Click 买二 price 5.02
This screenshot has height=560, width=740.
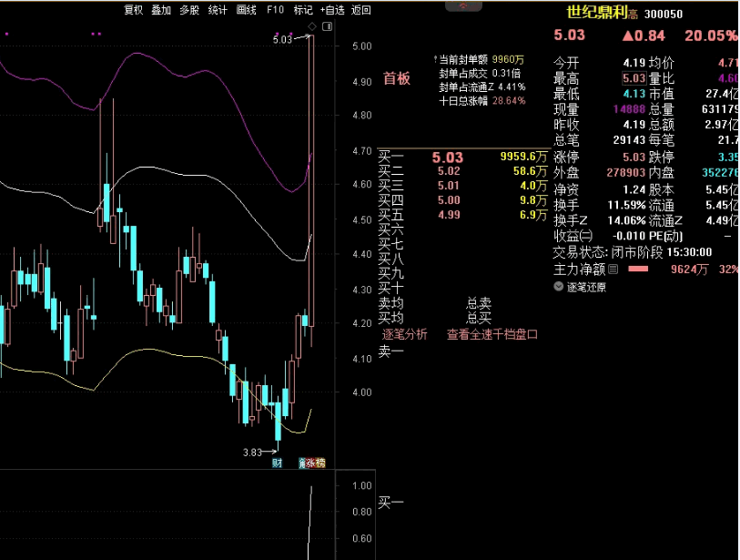[449, 171]
